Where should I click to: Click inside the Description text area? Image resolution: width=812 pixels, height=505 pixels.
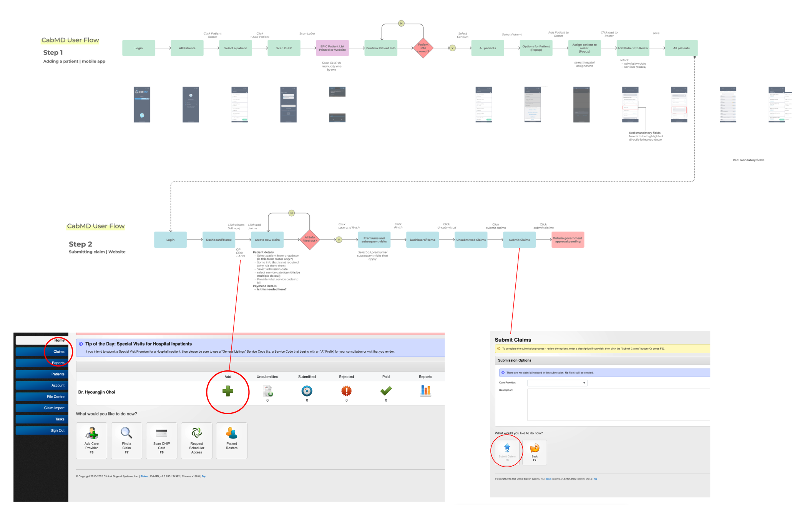click(618, 405)
